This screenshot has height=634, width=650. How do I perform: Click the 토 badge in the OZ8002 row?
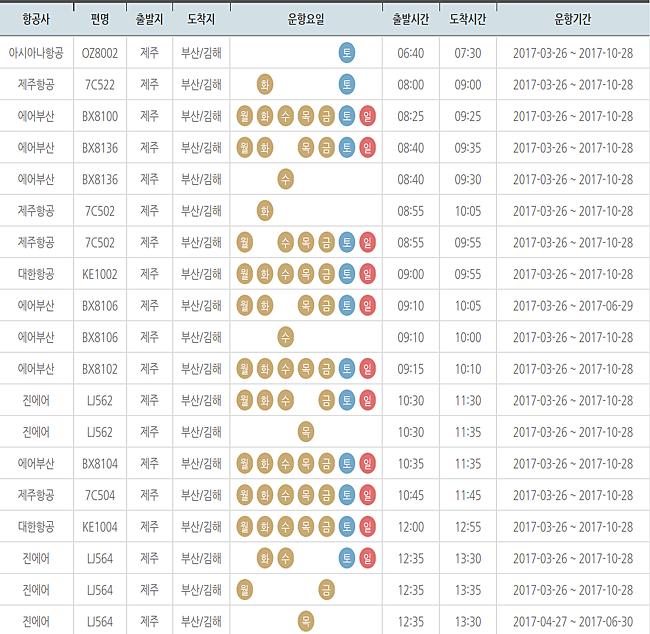(347, 53)
